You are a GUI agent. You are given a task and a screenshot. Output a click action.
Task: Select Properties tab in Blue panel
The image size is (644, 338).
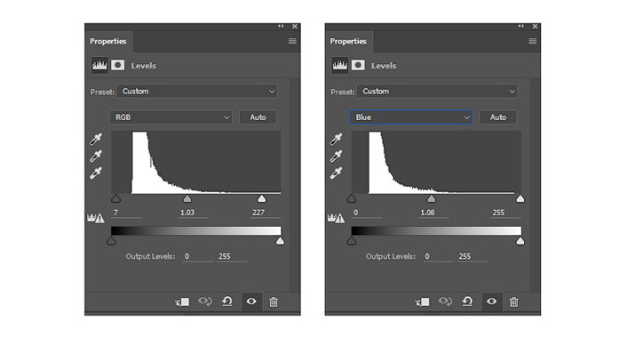point(348,41)
